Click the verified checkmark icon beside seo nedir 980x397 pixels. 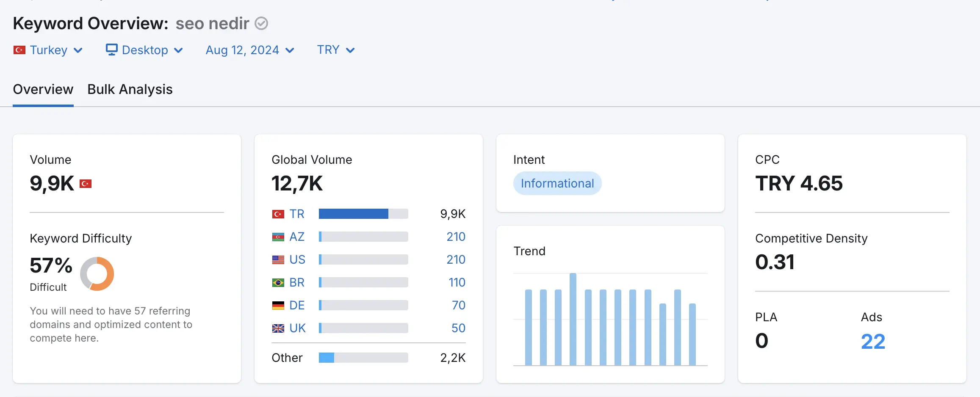point(261,23)
